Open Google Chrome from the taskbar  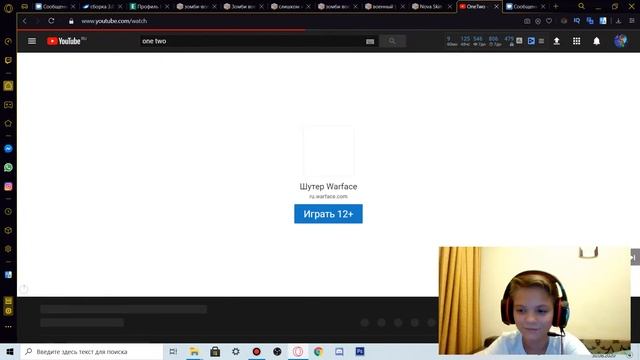point(318,351)
